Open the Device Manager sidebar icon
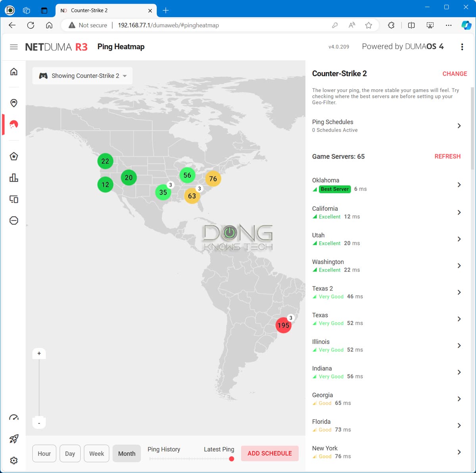Image resolution: width=476 pixels, height=473 pixels. (x=14, y=199)
